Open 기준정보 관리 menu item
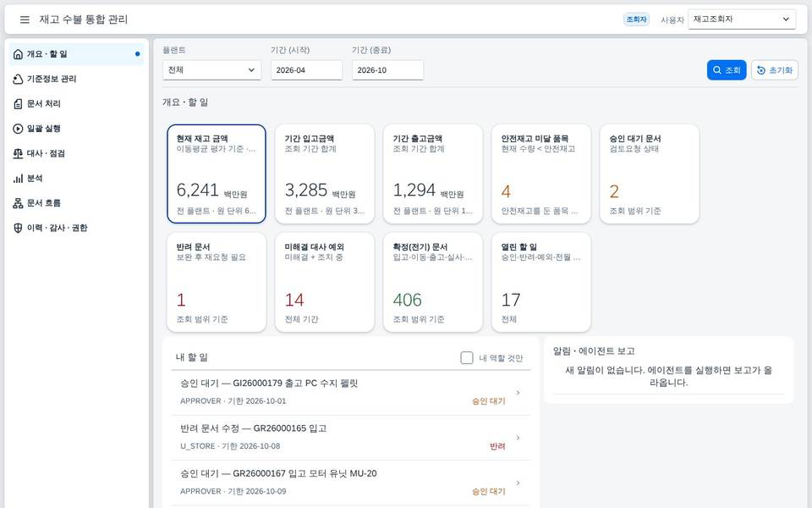This screenshot has width=812, height=508. [x=77, y=79]
